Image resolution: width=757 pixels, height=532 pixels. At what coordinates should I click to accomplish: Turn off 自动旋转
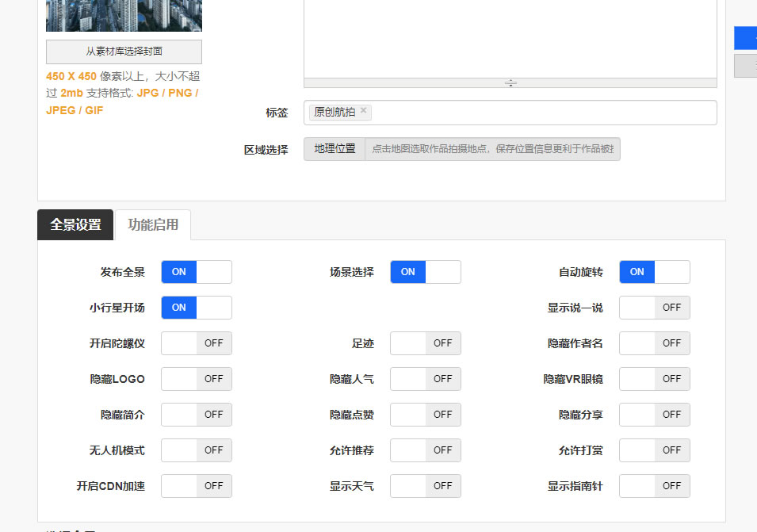pos(654,272)
